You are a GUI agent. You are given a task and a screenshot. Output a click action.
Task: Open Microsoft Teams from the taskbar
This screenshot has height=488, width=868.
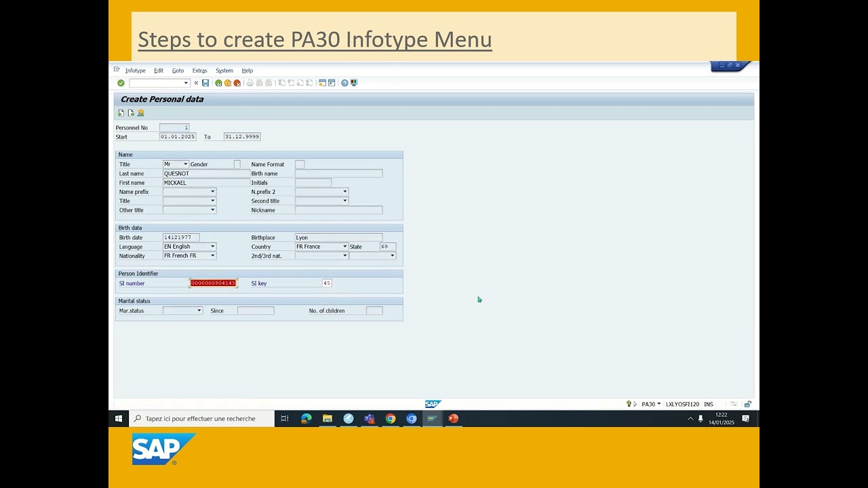tap(370, 419)
